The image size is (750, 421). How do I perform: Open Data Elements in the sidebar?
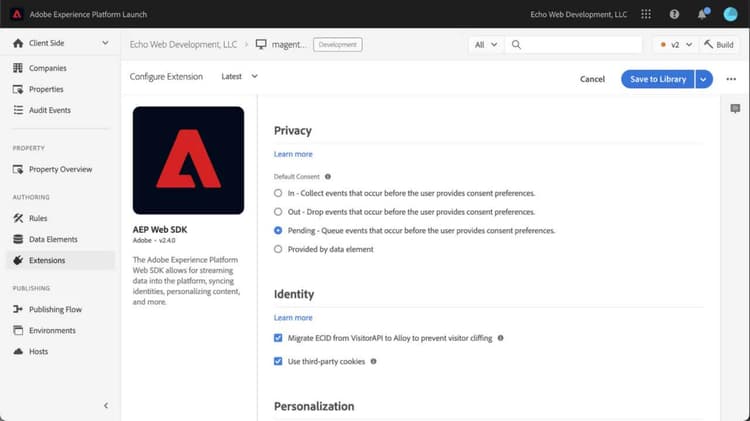(x=52, y=239)
